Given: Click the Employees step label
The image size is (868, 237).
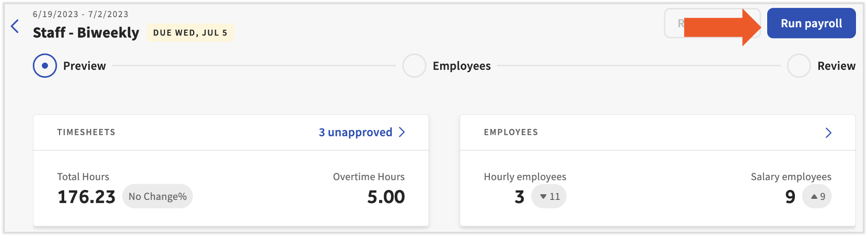Looking at the screenshot, I should (462, 66).
